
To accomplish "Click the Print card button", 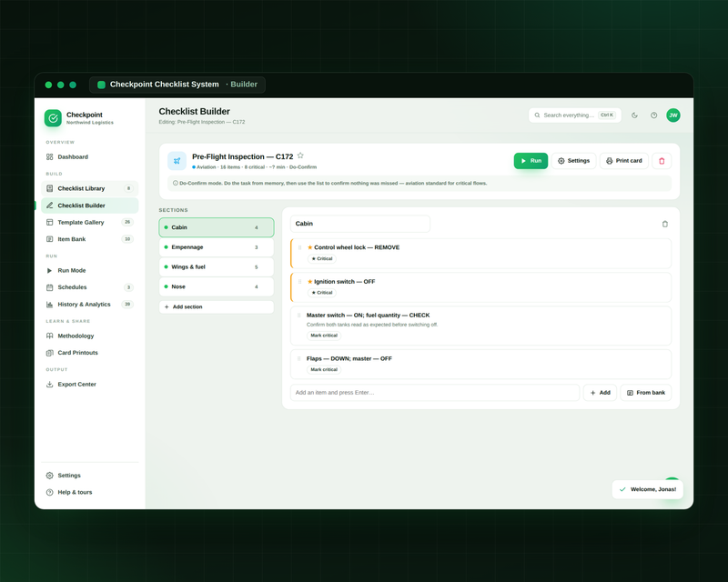I will tap(624, 161).
